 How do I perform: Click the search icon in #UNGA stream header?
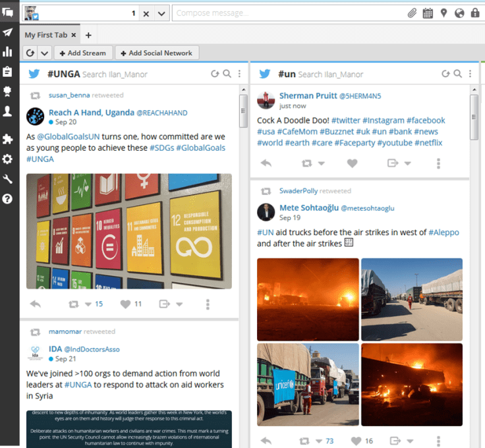[x=227, y=74]
